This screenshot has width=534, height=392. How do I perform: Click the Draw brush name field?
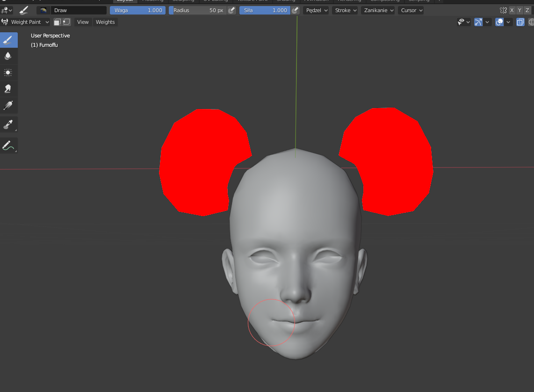(79, 10)
